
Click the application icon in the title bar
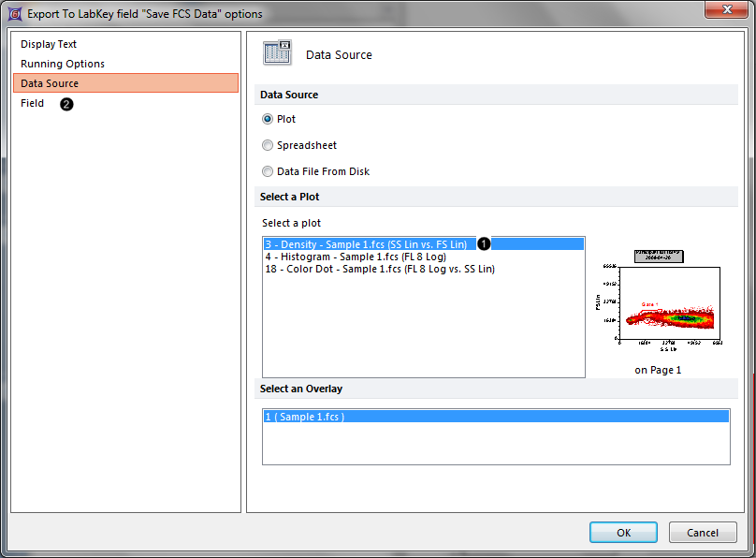[x=14, y=14]
